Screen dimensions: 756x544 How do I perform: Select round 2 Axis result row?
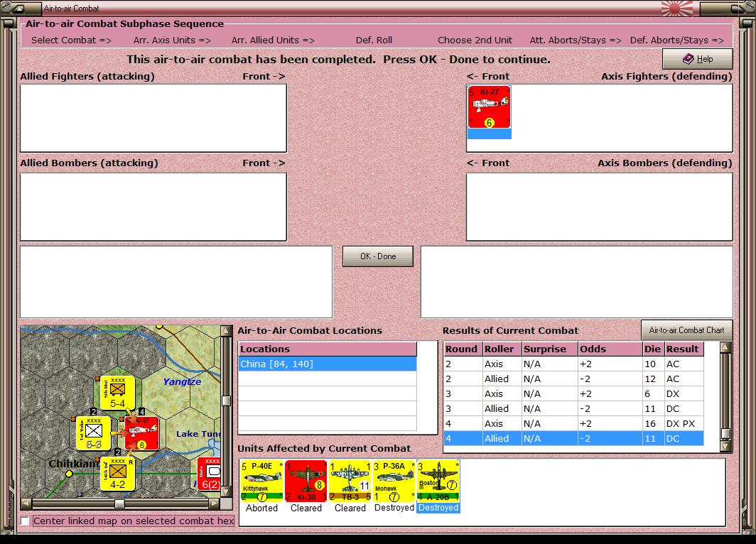coord(573,364)
